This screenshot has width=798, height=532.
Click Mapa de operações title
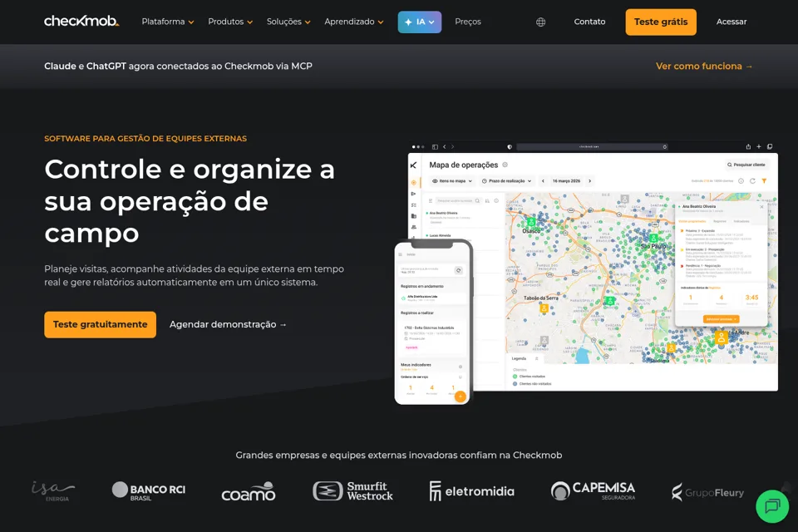464,165
